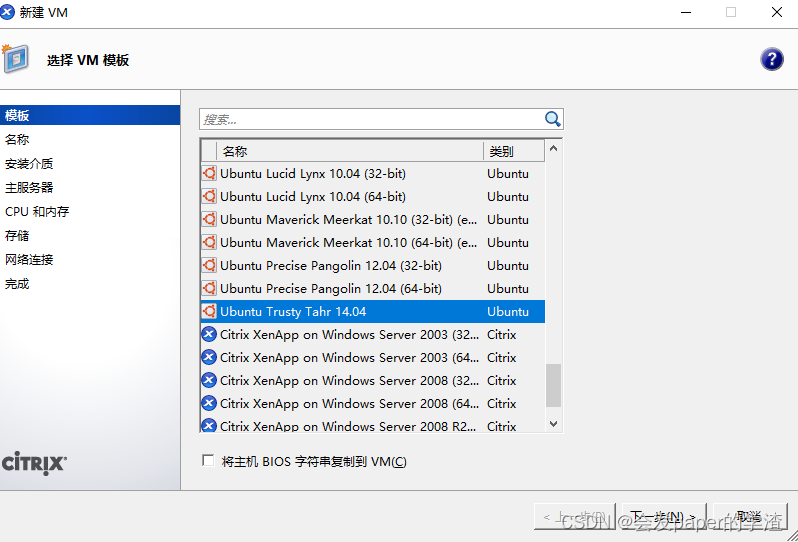Sort templates by the 类别 column header
The height and width of the screenshot is (542, 798).
pos(514,151)
